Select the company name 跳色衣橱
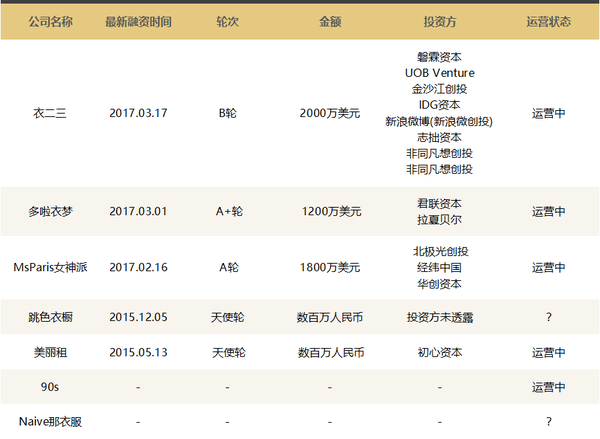The height and width of the screenshot is (439, 600). [x=50, y=317]
